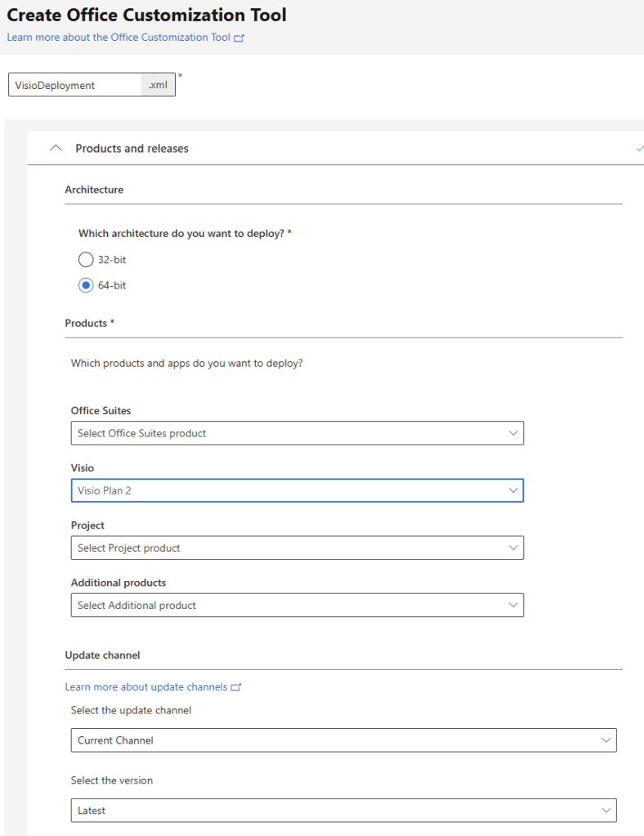Screen dimensions: 644x836
Task: Open the Latest version dropdown
Action: (343, 810)
